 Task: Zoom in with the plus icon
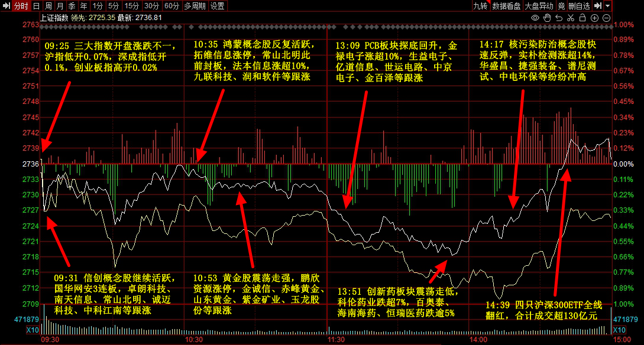click(x=594, y=18)
